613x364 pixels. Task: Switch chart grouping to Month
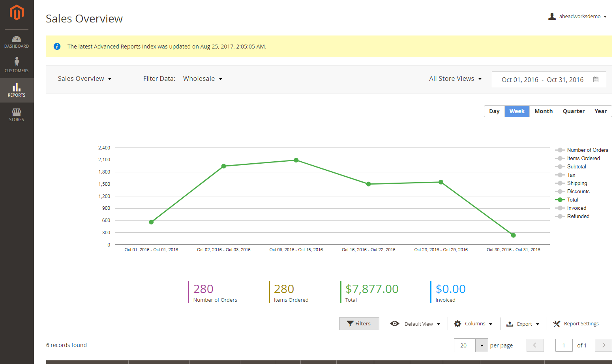click(544, 111)
